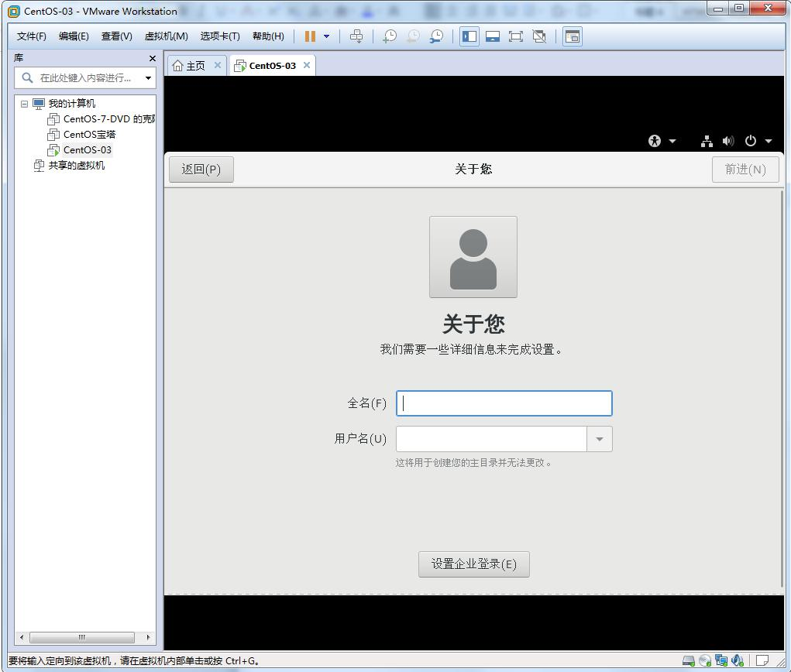Open the 编辑(E) menu

pyautogui.click(x=74, y=36)
